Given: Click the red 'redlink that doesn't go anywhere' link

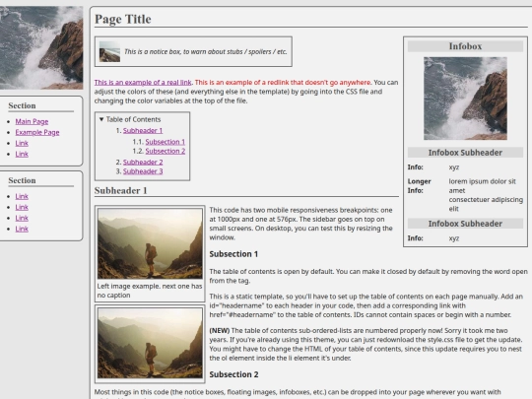Looking at the screenshot, I should [283, 83].
